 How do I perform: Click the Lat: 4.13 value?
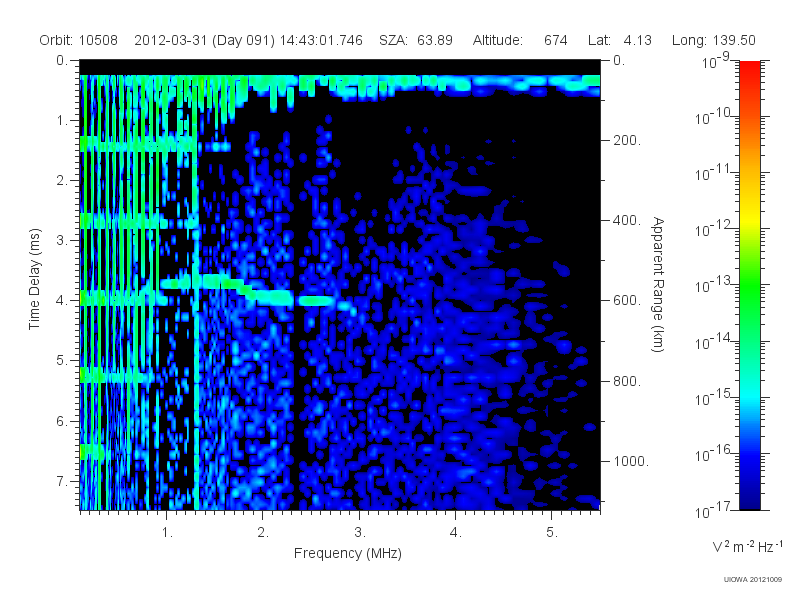tap(619, 40)
